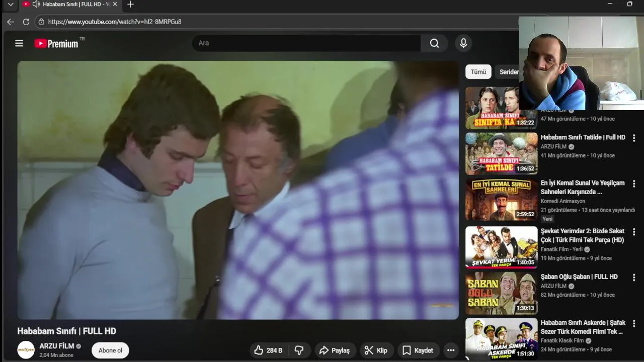Focus the Ara search field
Screen dimensions: 644x362
[x=306, y=43]
